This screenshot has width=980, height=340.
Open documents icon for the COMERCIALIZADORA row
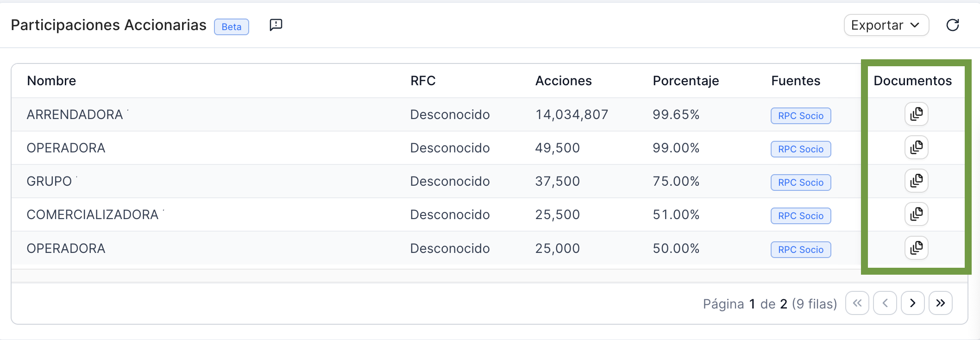[x=916, y=214]
